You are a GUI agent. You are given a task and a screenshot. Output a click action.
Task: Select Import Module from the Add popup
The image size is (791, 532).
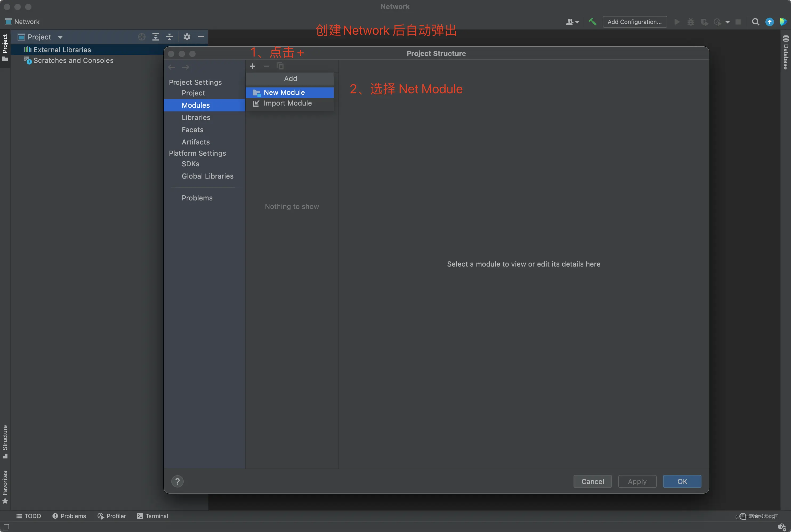click(290, 103)
